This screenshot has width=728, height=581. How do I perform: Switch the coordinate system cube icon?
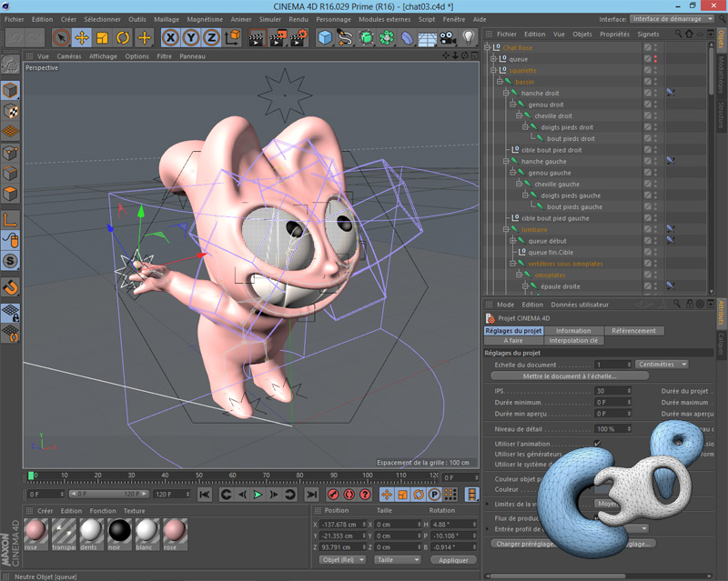233,37
